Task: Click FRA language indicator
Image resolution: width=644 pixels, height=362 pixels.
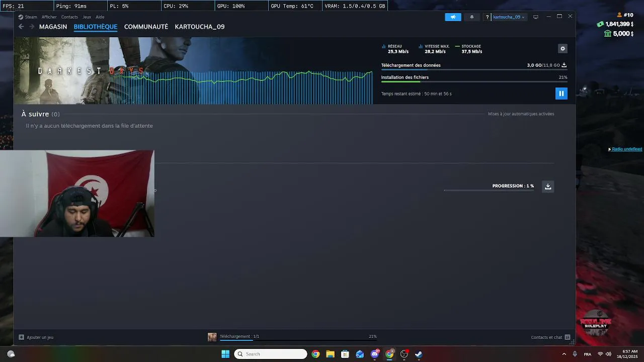Action: pos(588,354)
